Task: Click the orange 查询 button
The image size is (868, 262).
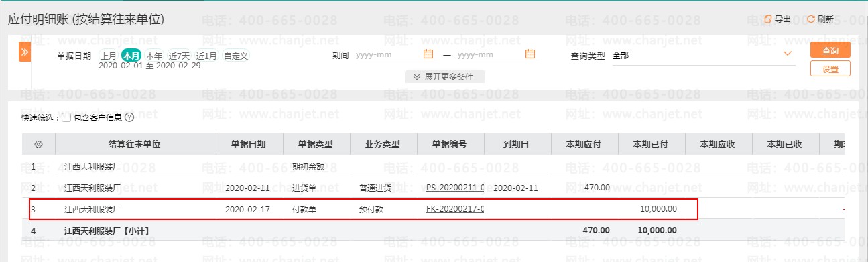Action: point(830,50)
